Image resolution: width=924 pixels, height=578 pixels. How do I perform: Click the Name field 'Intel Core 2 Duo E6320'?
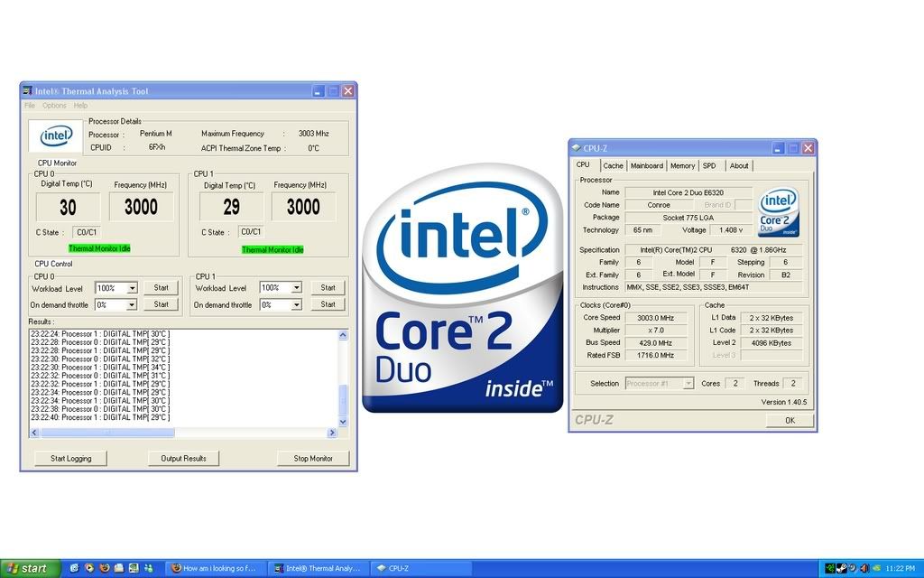tap(688, 192)
